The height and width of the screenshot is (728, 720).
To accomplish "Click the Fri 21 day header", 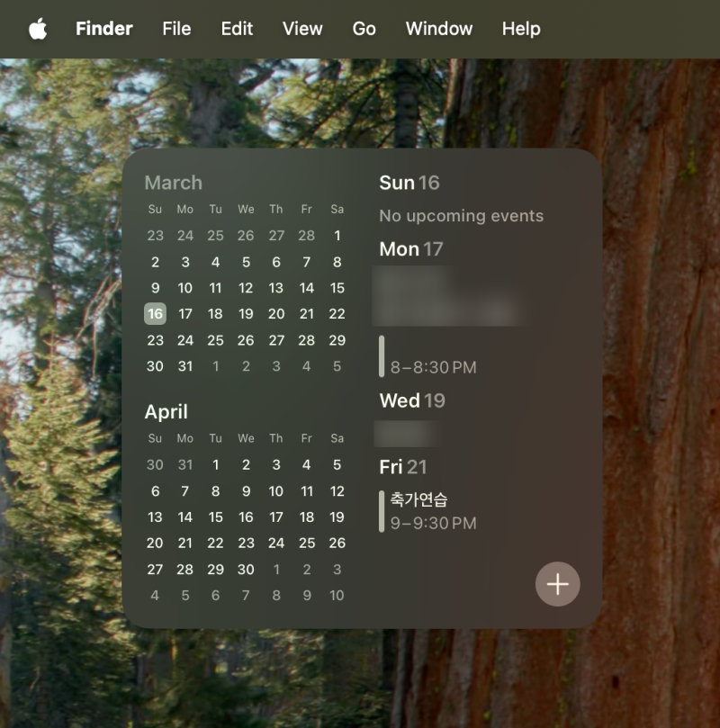I will point(403,467).
